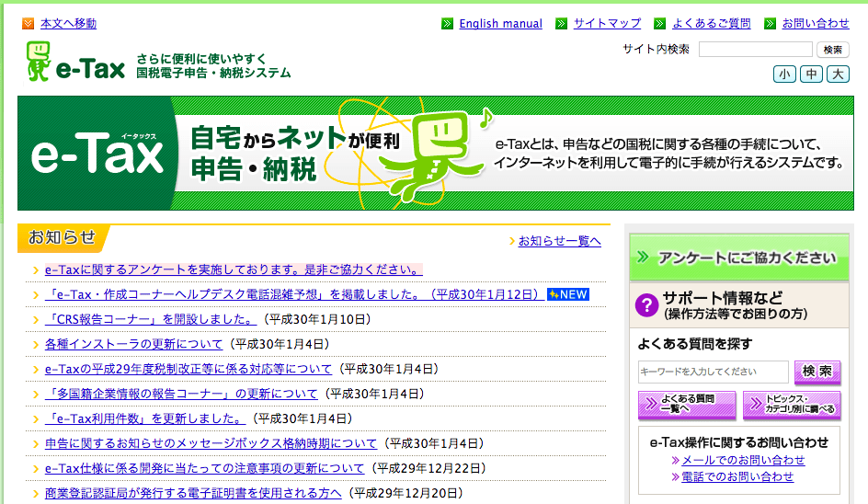Open 本文へ移動 skip link
Image resolution: width=868 pixels, height=504 pixels.
(68, 23)
